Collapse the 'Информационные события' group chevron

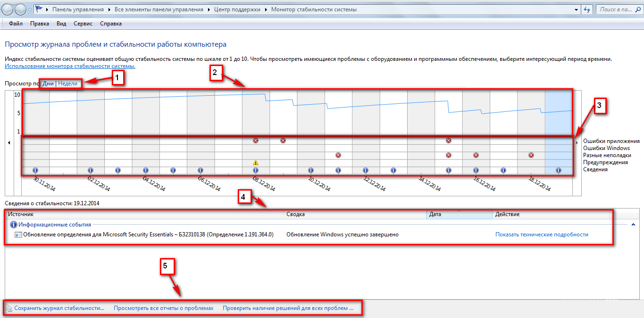(633, 225)
